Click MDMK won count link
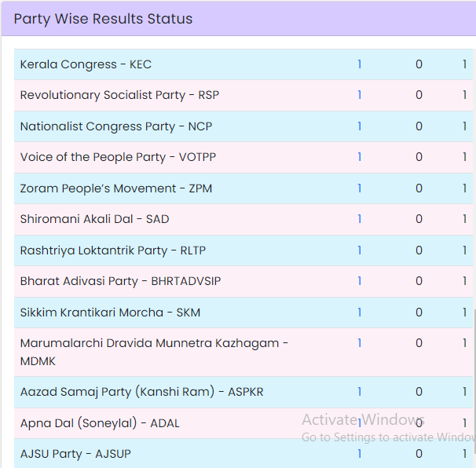The height and width of the screenshot is (468, 476). [360, 343]
